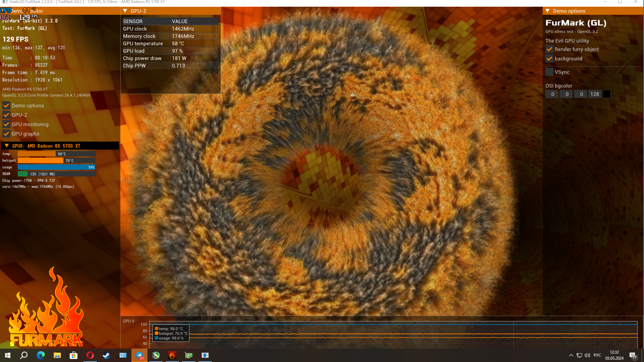Collapse the GPU0: AMD Radeon RX 5700 XT section
The width and height of the screenshot is (644, 362).
[x=7, y=146]
